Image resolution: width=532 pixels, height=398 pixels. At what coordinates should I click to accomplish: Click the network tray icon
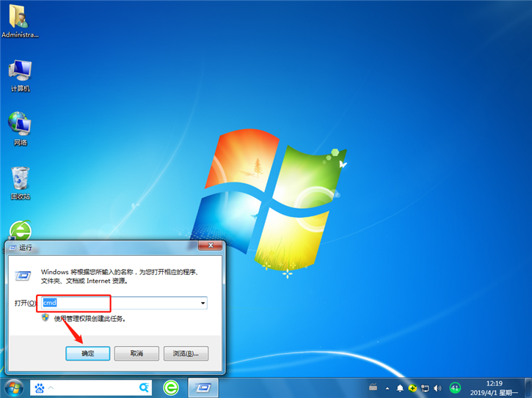click(426, 388)
